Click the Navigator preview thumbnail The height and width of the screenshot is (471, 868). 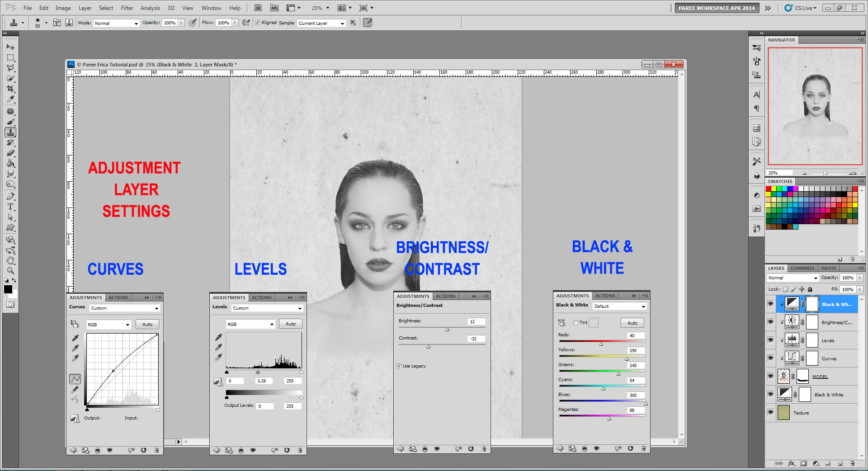pos(815,106)
